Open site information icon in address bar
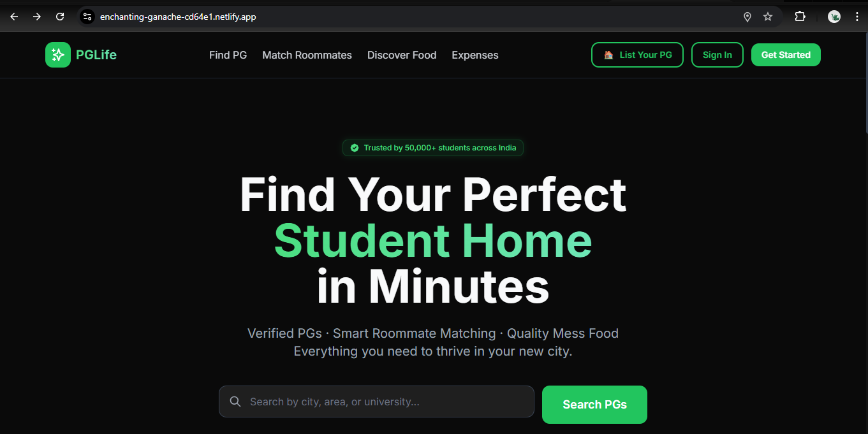This screenshot has width=868, height=434. 87,17
